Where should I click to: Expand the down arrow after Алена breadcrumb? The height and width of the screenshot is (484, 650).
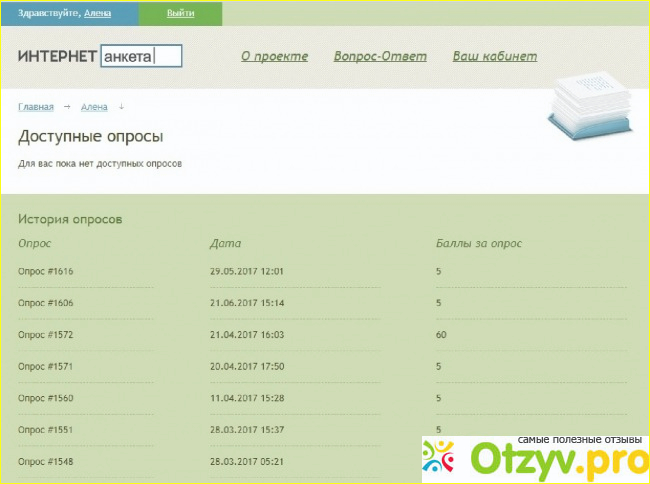coord(121,106)
